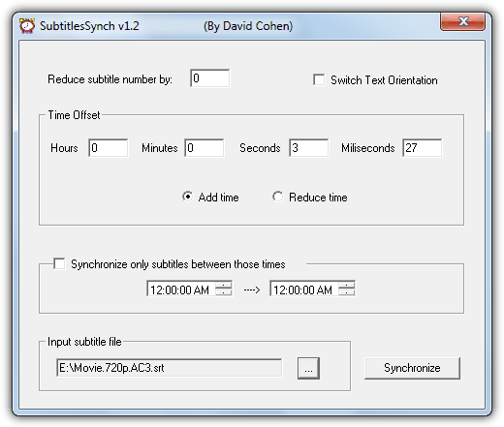Click the Seconds input field
The width and height of the screenshot is (504, 427).
(309, 148)
